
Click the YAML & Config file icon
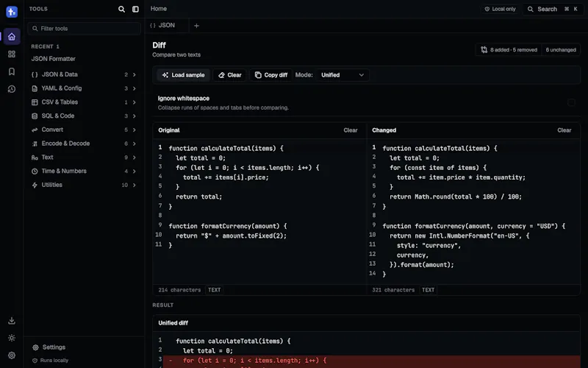pyautogui.click(x=35, y=88)
